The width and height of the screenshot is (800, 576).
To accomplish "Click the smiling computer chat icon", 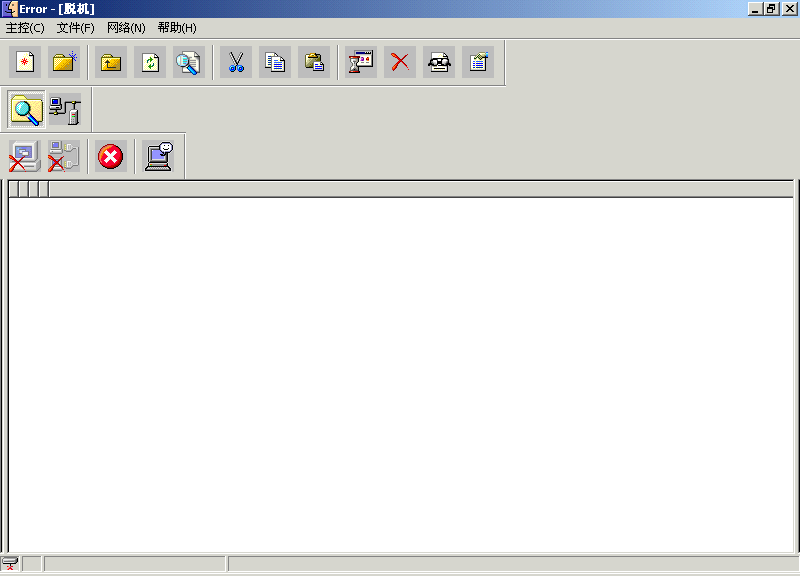I will pos(159,156).
